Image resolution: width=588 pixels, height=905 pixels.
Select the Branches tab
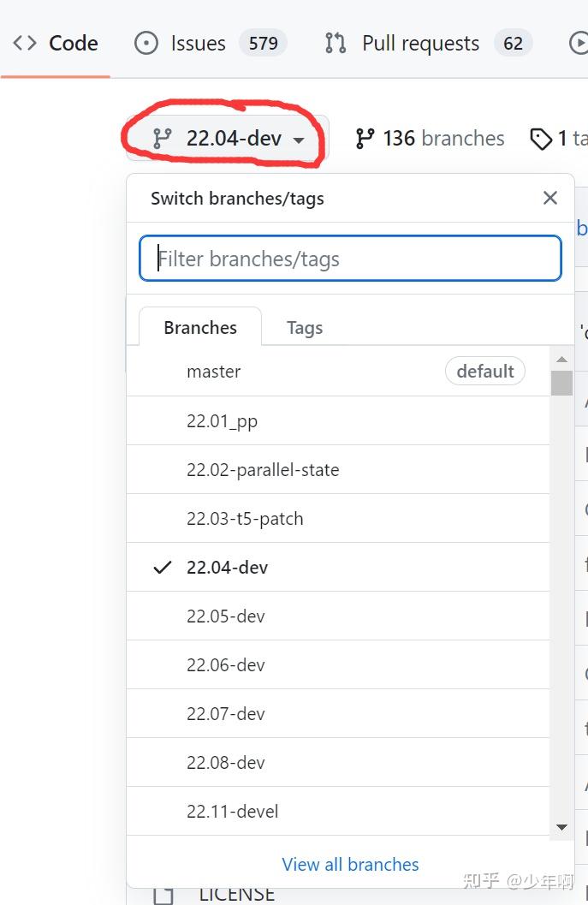pos(200,328)
